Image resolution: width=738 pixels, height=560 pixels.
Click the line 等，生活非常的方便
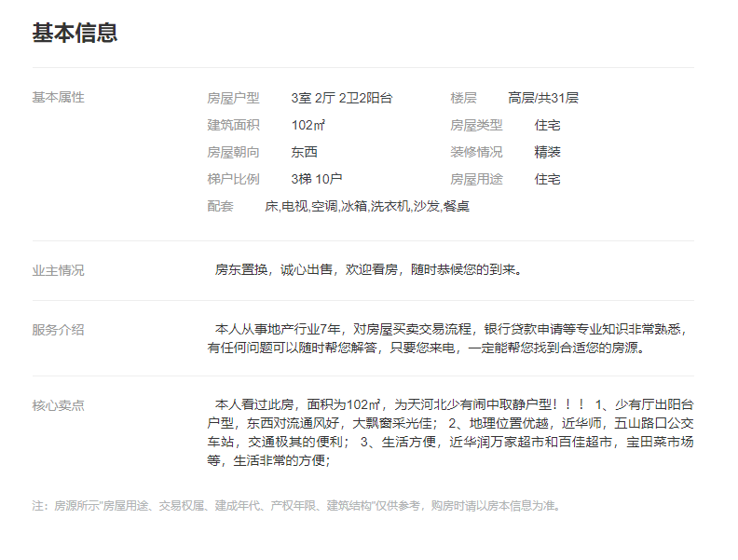tap(269, 460)
